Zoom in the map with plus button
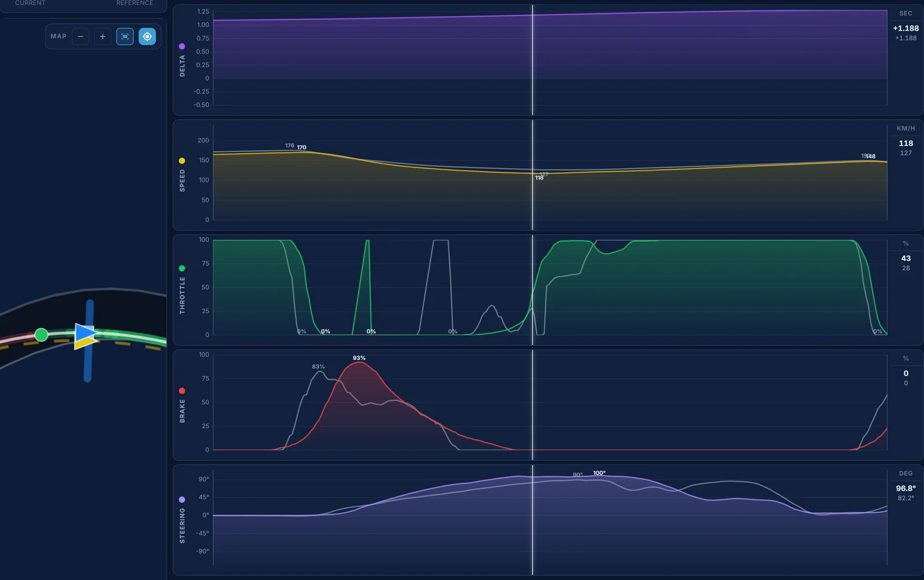 103,36
